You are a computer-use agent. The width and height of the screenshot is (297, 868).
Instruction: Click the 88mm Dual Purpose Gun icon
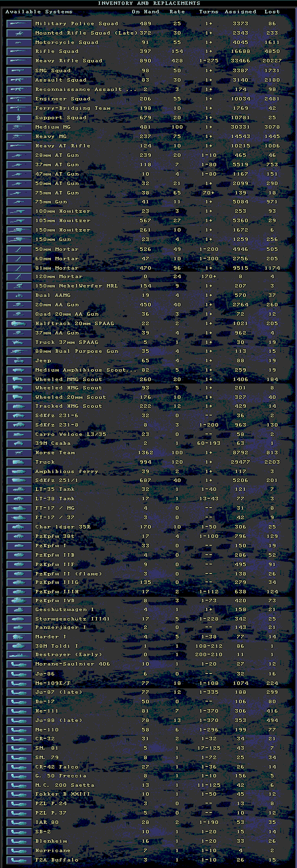(x=19, y=351)
